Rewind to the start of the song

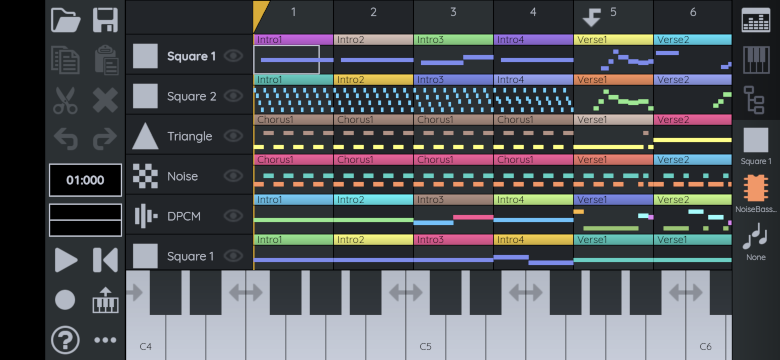coord(105,260)
